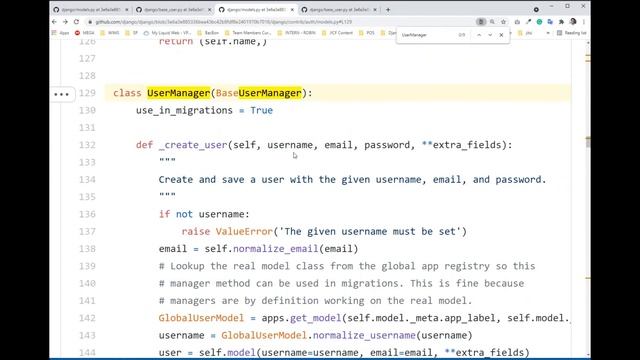The width and height of the screenshot is (640, 360).
Task: Reload the page with the refresh icon
Action: tap(76, 22)
